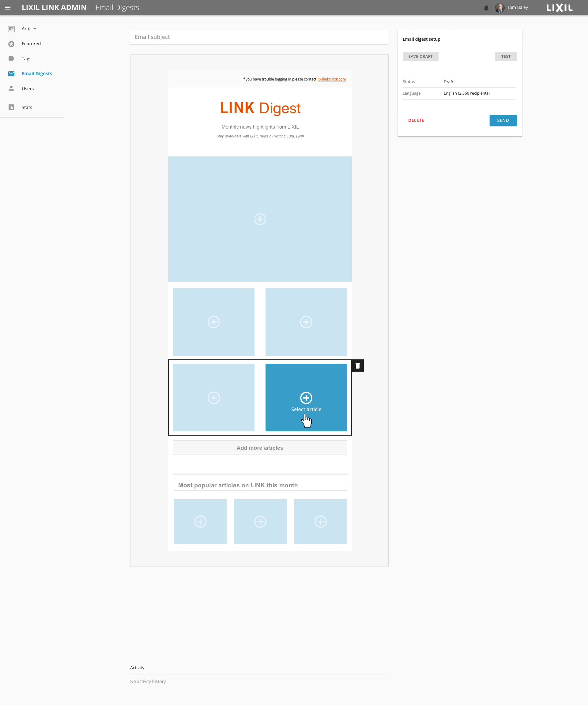
Task: Click the No activity history text
Action: pos(148,681)
